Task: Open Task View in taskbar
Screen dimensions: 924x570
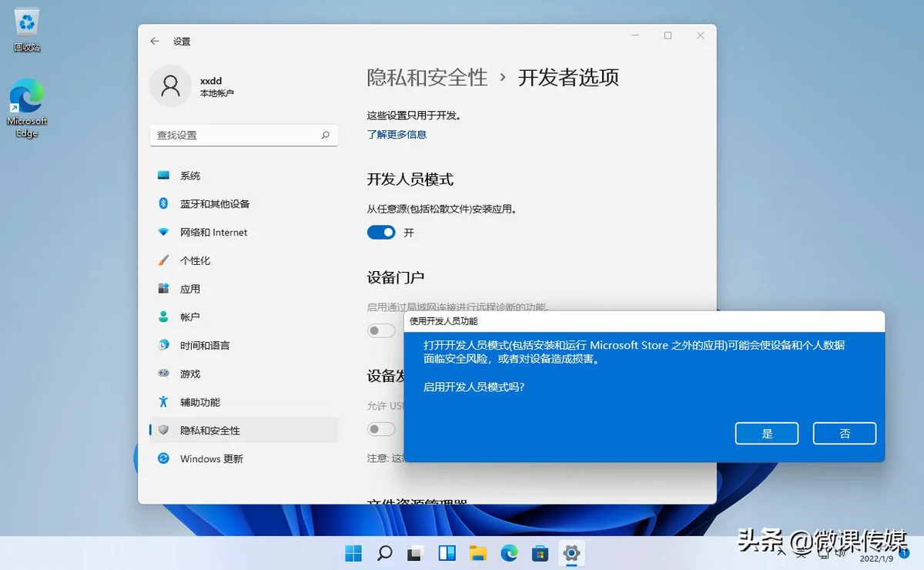Action: click(x=416, y=552)
